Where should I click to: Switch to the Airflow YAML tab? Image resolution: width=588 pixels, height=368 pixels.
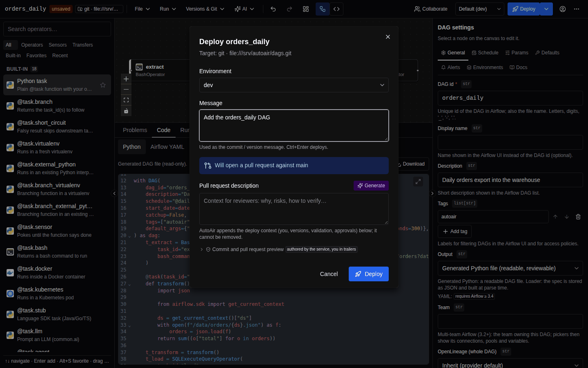pyautogui.click(x=167, y=147)
